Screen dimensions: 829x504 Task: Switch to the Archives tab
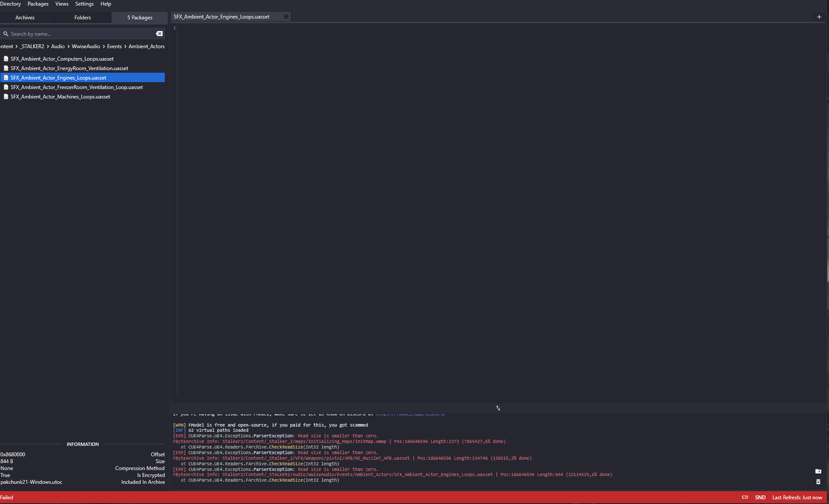(25, 18)
